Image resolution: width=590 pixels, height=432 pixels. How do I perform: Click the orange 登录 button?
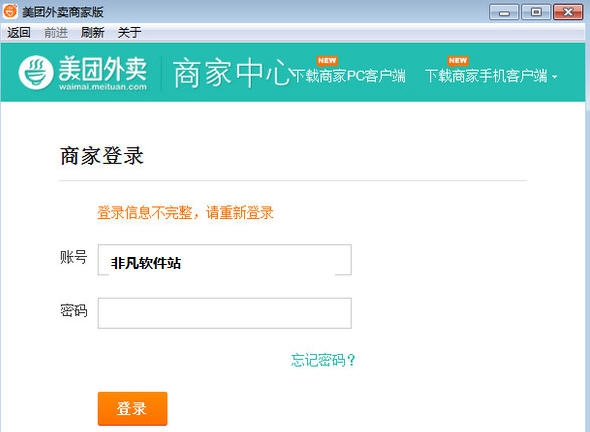point(132,409)
